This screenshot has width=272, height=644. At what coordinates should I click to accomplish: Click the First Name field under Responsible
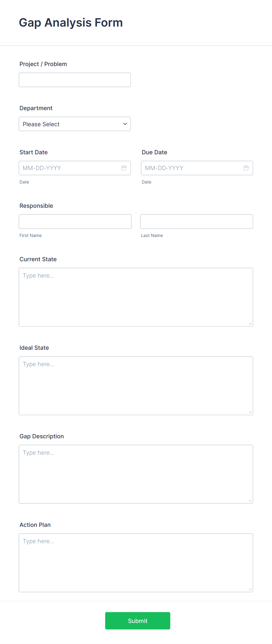[75, 221]
